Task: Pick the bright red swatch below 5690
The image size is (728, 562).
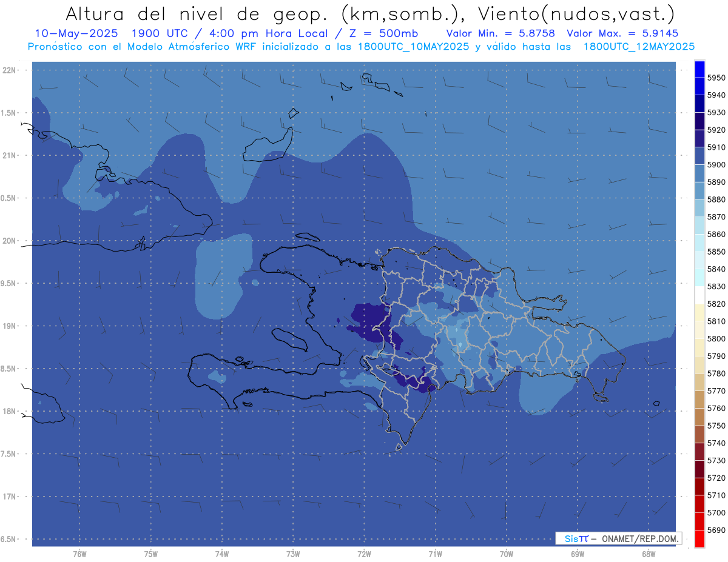Action: coord(699,538)
